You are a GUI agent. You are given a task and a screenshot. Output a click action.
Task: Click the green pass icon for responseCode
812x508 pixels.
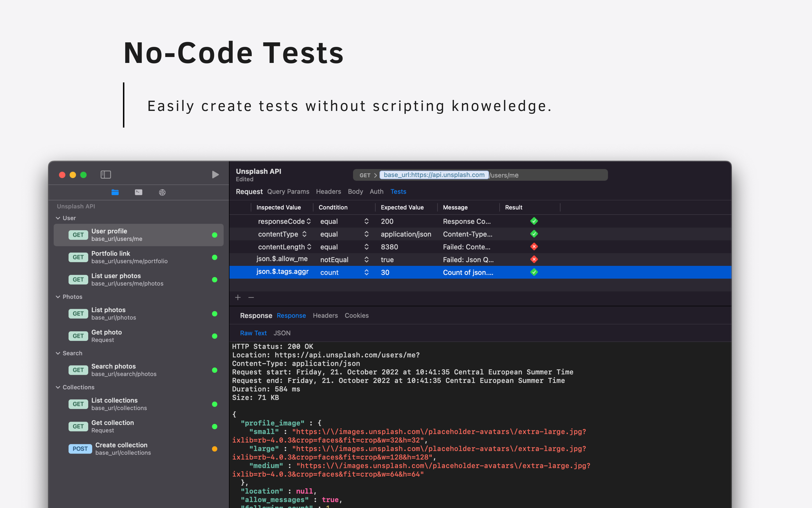534,221
